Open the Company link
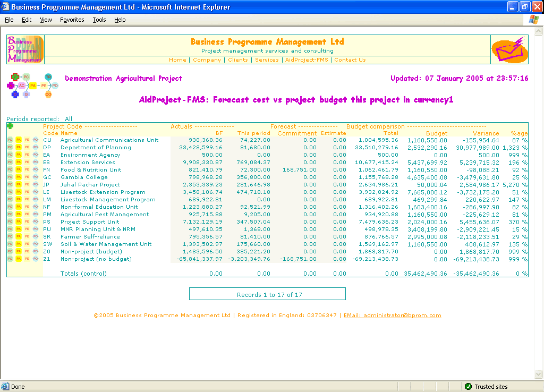Viewport: 544px width, 392px height. click(x=207, y=59)
